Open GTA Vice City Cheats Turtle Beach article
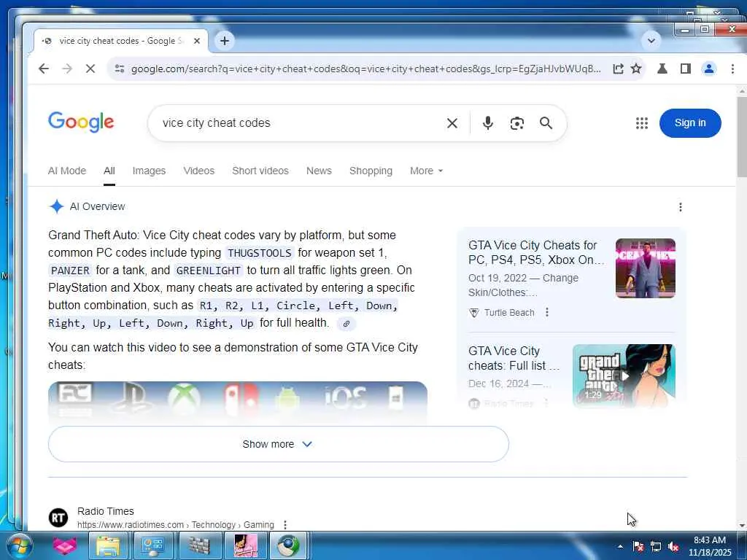The width and height of the screenshot is (747, 560). (536, 252)
